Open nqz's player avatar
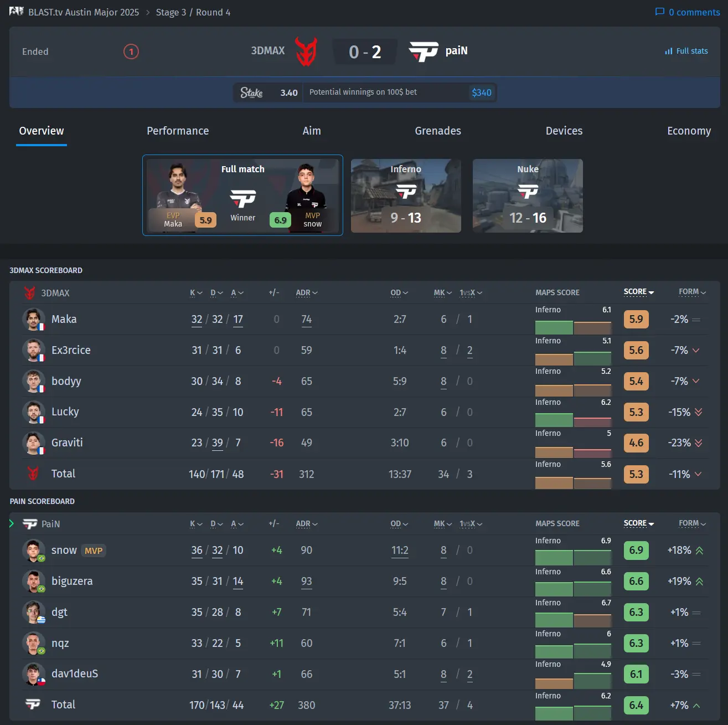 pos(33,643)
